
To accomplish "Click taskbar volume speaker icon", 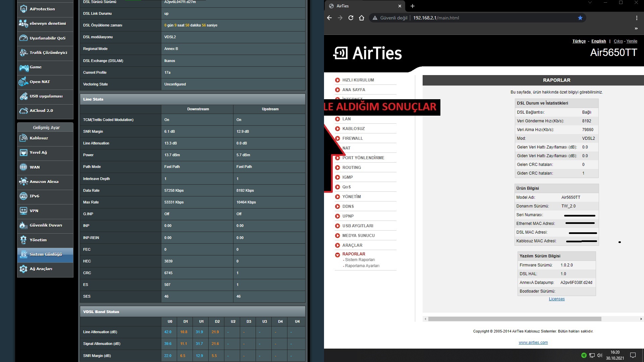I will 600,355.
